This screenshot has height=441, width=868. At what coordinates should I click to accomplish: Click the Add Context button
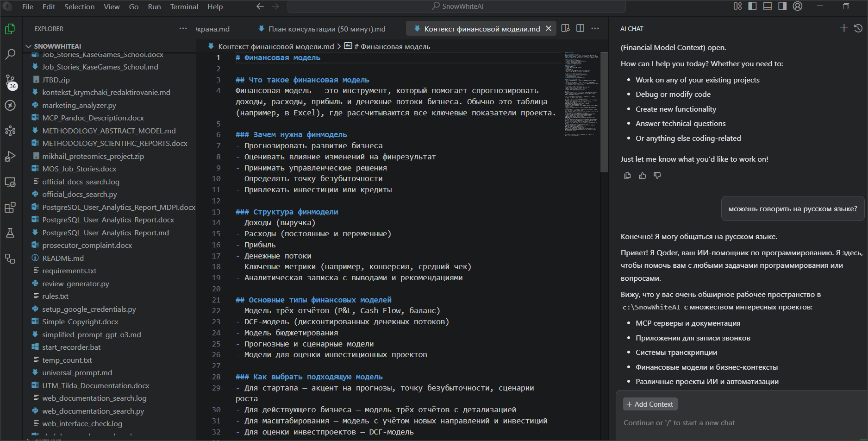650,404
